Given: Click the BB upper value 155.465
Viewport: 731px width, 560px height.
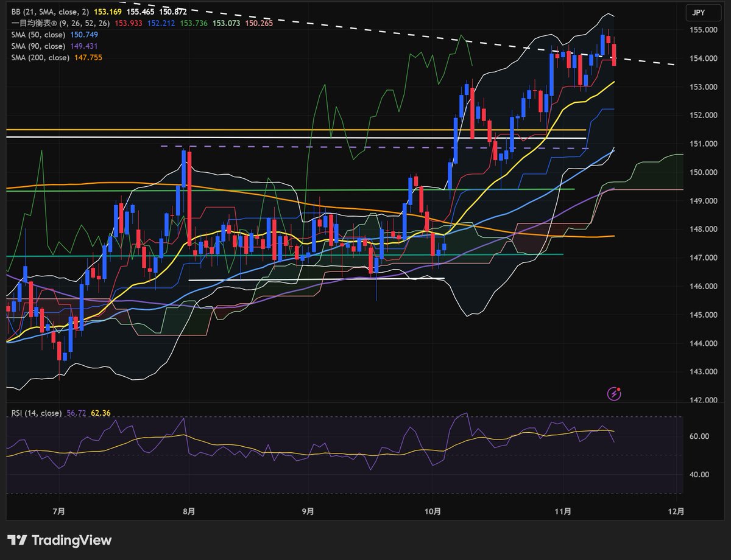Looking at the screenshot, I should click(139, 12).
